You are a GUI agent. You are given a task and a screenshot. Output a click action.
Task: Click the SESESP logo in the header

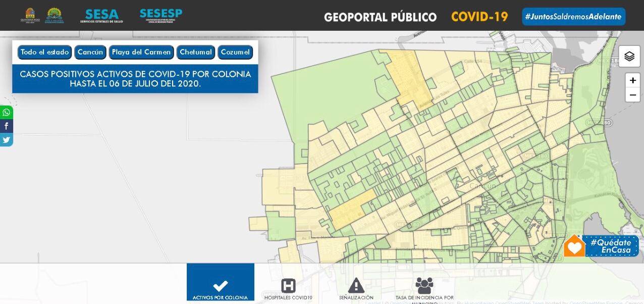pos(160,16)
